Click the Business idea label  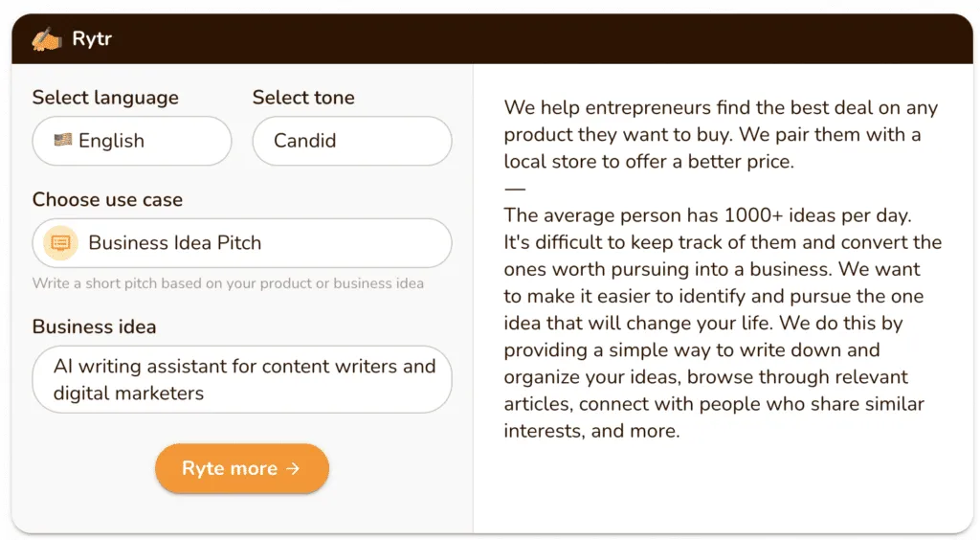[94, 326]
